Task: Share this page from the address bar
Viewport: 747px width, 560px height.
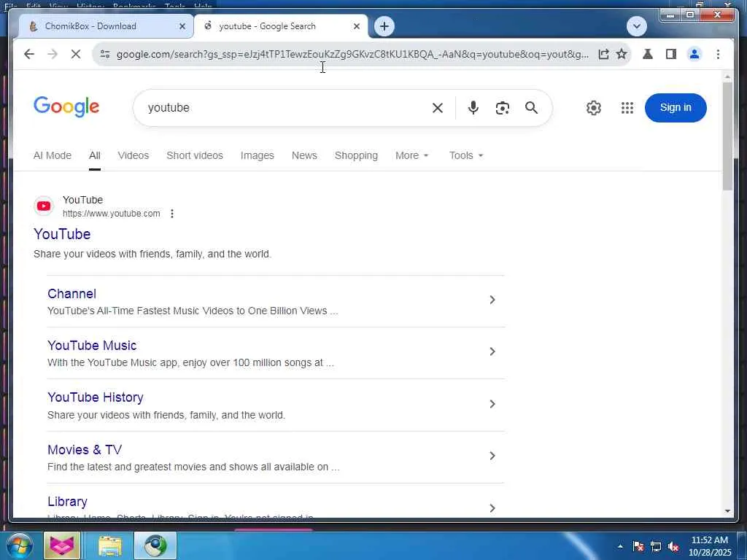Action: pos(603,54)
